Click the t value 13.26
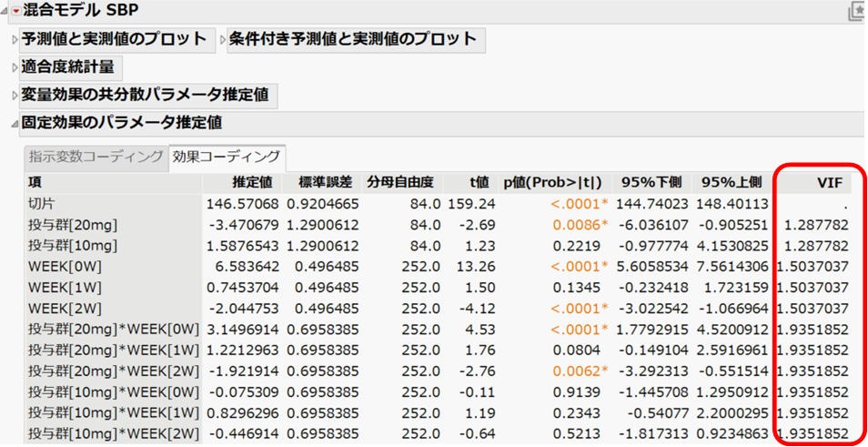 476,267
